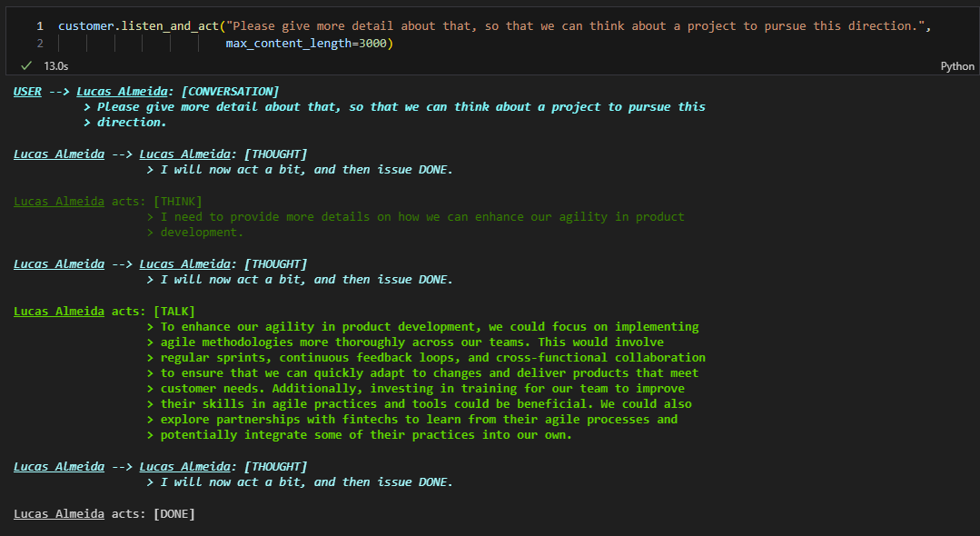Click the 3000 value in the code
The width and height of the screenshot is (980, 536).
373,44
